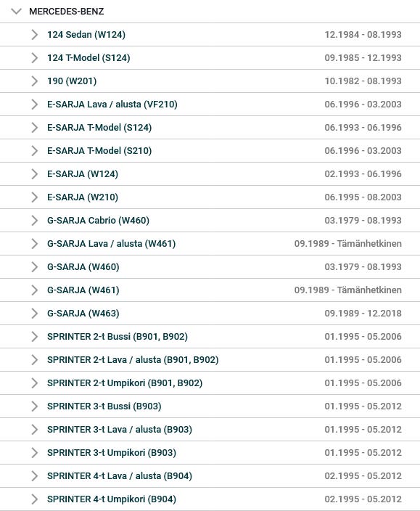Expand the 124 T-Model (S124) chevron
420x511 pixels.
(35, 57)
